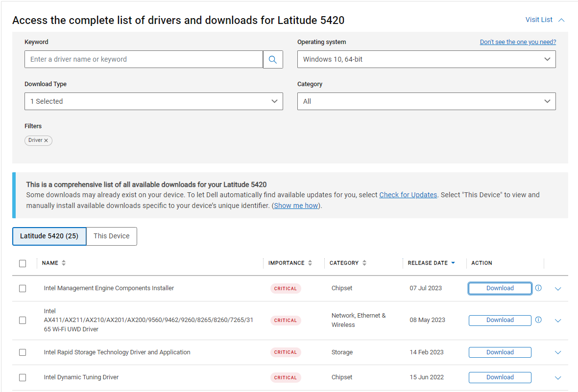Switch to the This Device tab
This screenshot has width=578, height=392.
click(111, 236)
